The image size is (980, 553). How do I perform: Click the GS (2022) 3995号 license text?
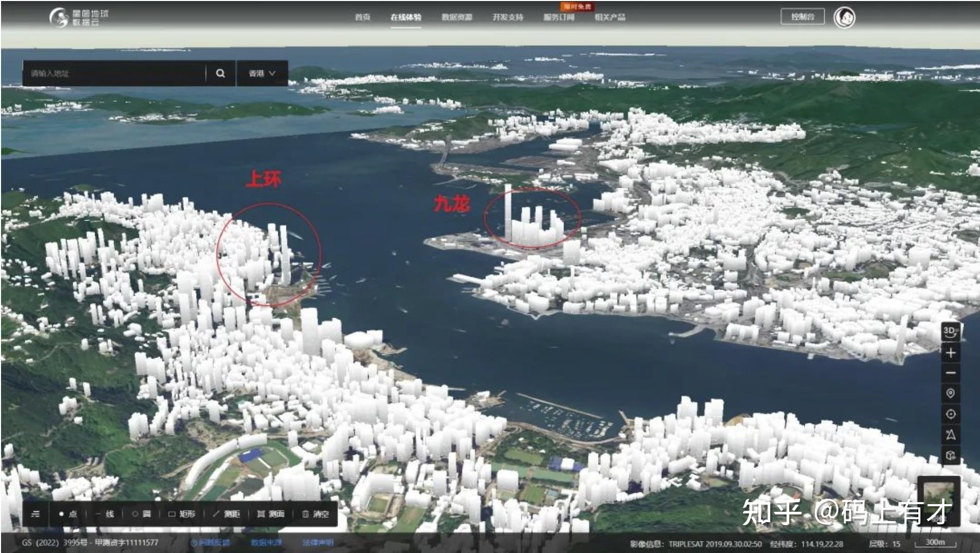[90, 543]
